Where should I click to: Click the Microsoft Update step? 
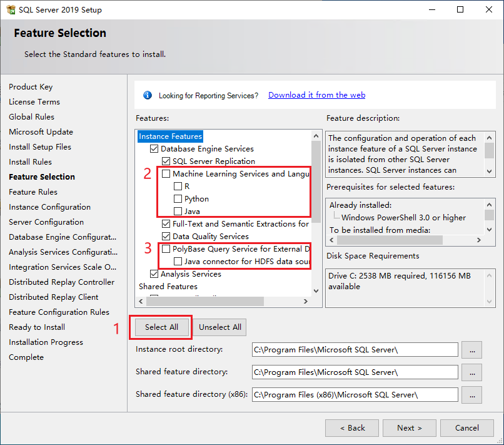41,132
